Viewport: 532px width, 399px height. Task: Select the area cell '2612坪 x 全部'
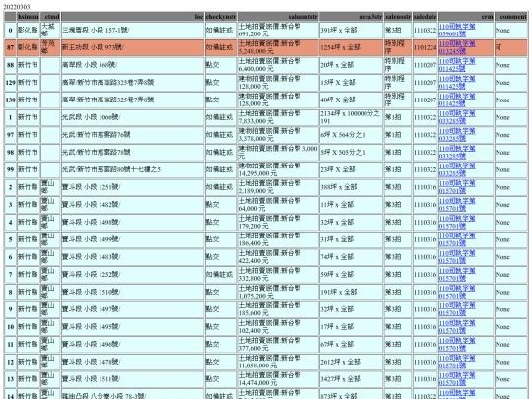click(351, 362)
